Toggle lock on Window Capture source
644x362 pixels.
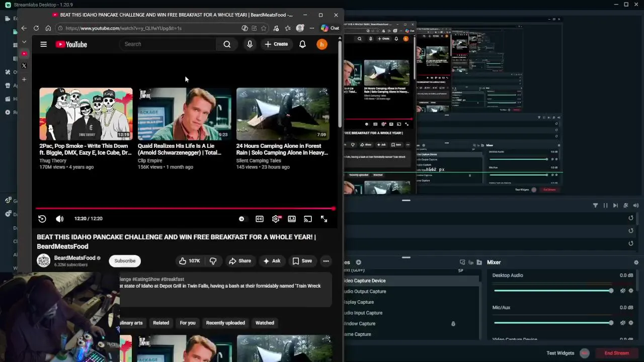(x=453, y=324)
